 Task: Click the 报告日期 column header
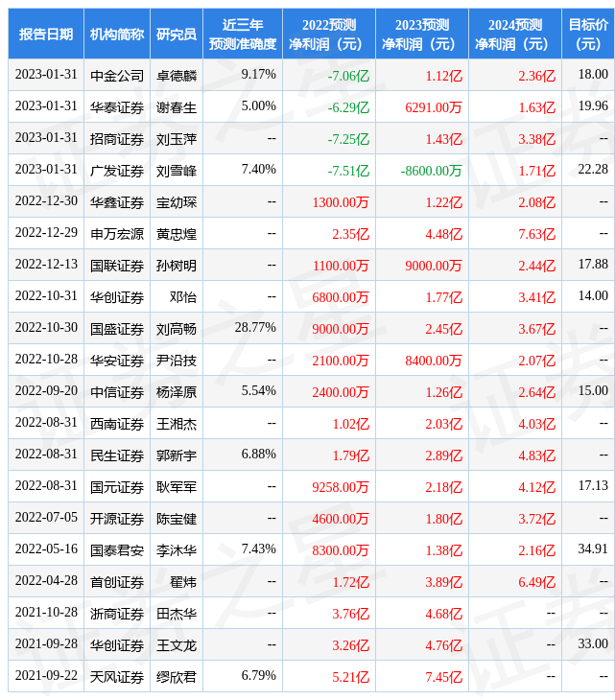[46, 35]
